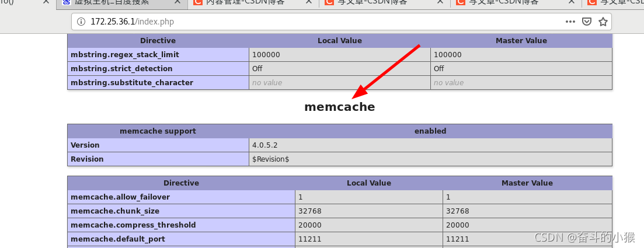Select the mbstring.substitute_character directive name

pyautogui.click(x=132, y=82)
